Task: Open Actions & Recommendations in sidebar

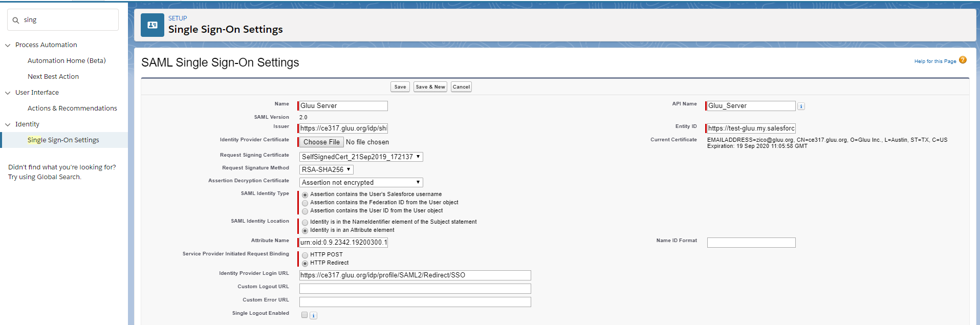Action: [x=72, y=109]
